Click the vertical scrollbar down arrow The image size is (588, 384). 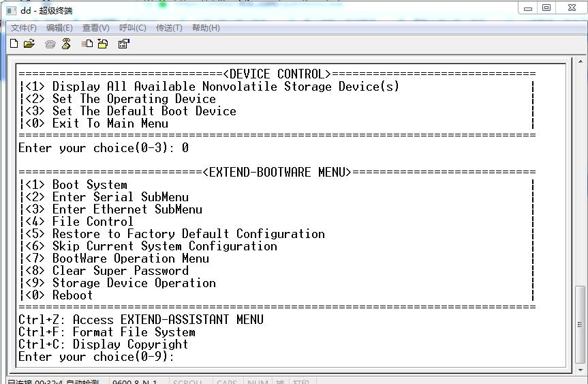coord(580,370)
